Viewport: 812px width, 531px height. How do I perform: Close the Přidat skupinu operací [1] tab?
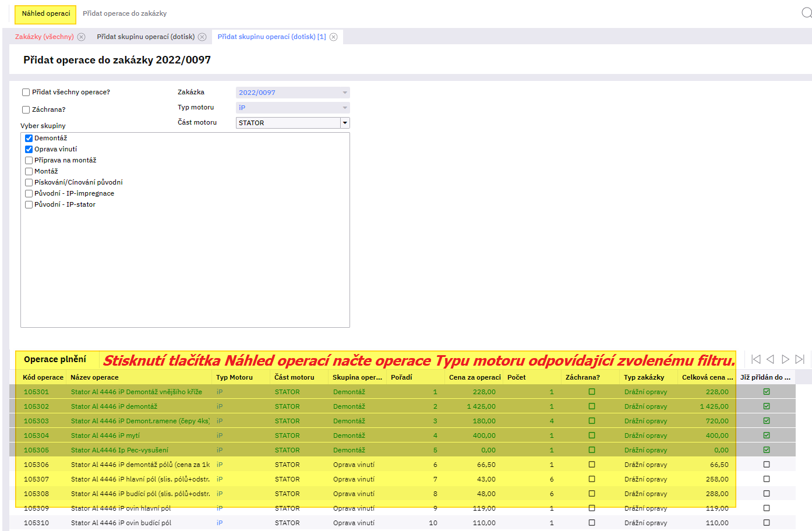click(x=333, y=37)
